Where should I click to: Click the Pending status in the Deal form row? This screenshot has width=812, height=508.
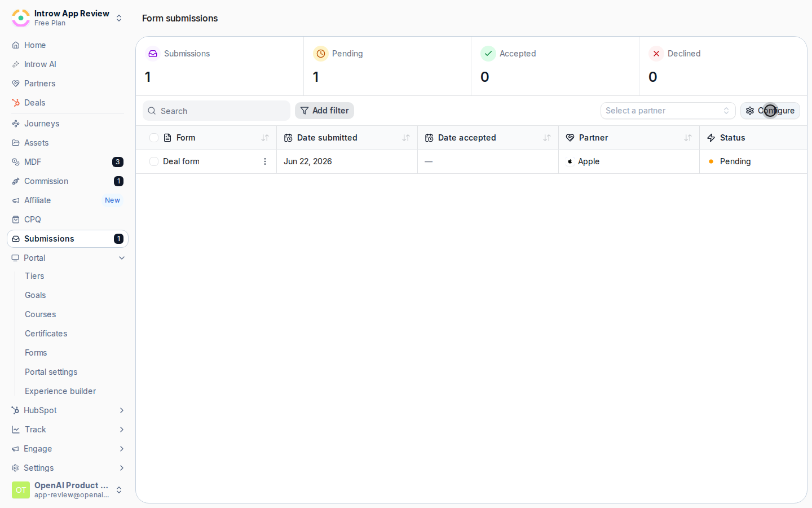click(x=735, y=161)
